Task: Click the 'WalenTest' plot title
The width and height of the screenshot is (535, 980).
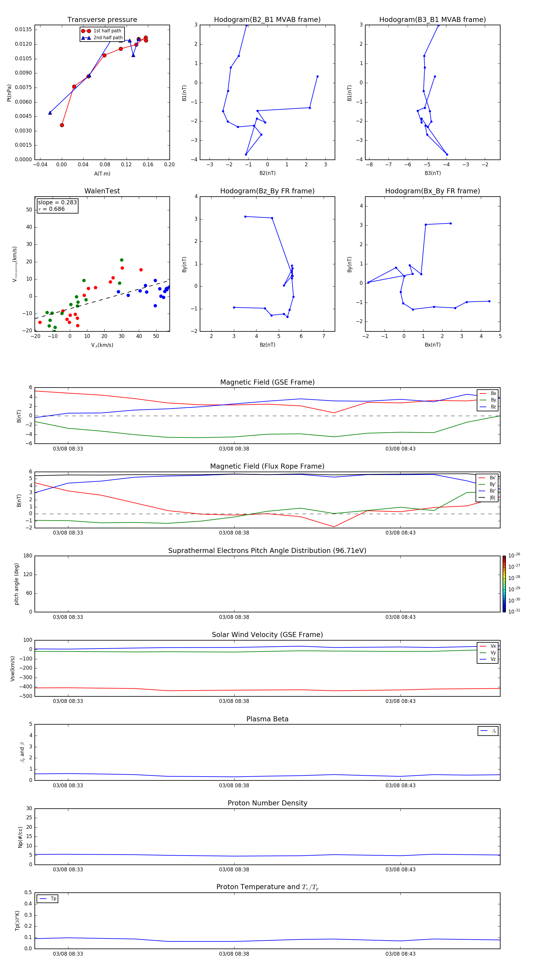Action: [x=102, y=191]
